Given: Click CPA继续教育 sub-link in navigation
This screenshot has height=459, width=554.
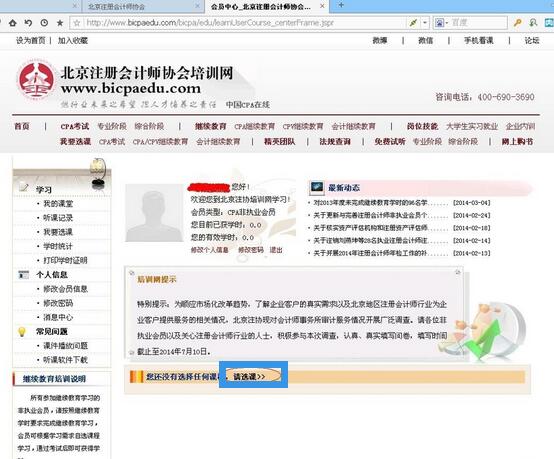Looking at the screenshot, I should coord(254,126).
